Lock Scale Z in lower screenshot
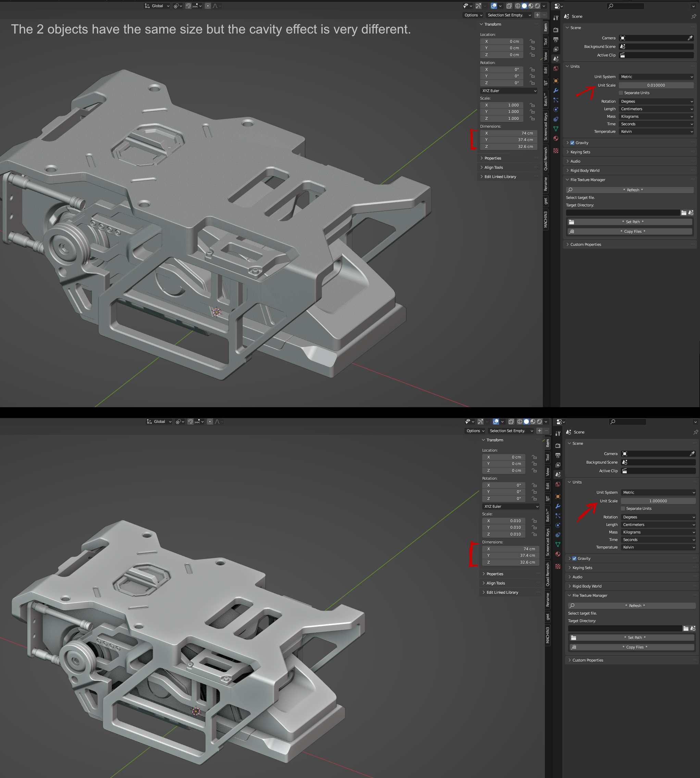The width and height of the screenshot is (700, 778). pyautogui.click(x=534, y=534)
